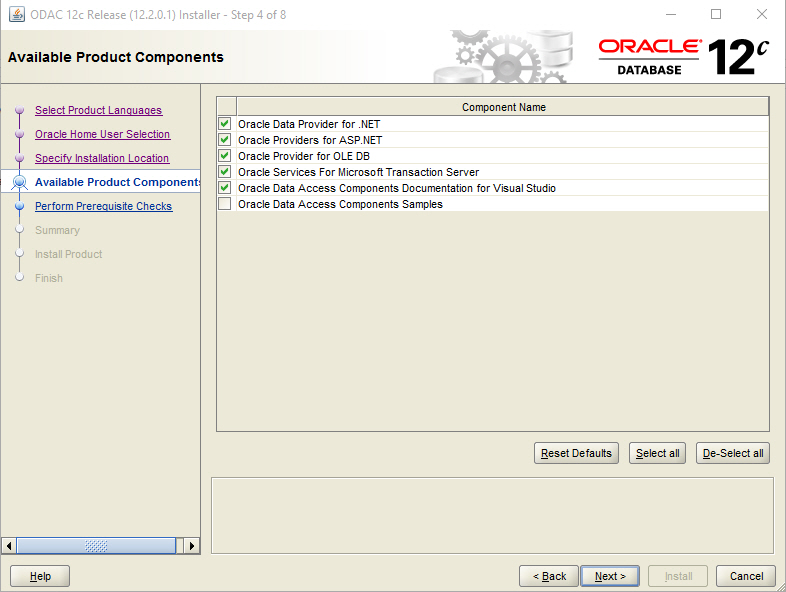
Task: Select Available Product Components step
Action: click(117, 182)
